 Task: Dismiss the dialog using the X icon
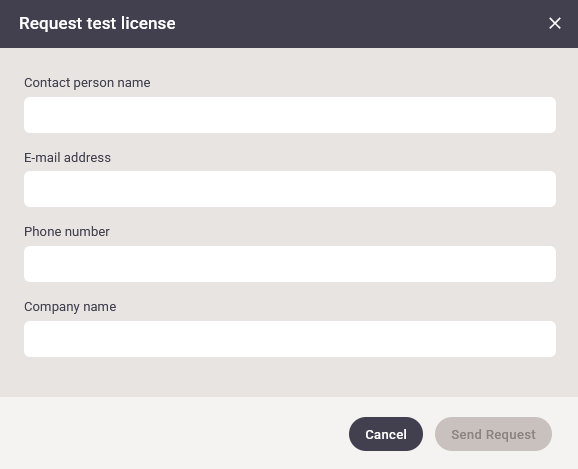(x=554, y=23)
